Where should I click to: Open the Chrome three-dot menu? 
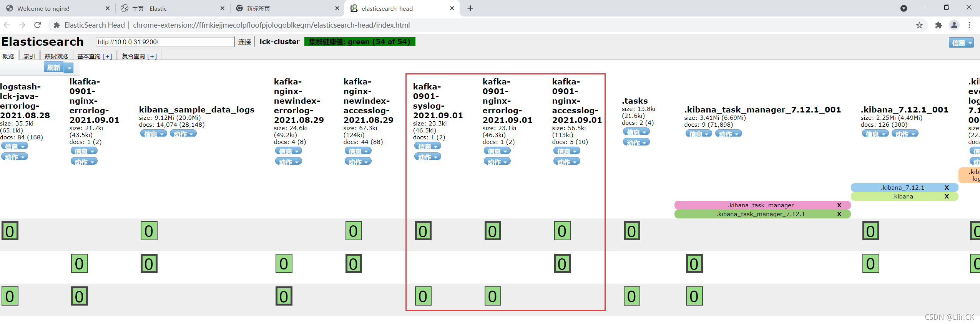point(969,25)
